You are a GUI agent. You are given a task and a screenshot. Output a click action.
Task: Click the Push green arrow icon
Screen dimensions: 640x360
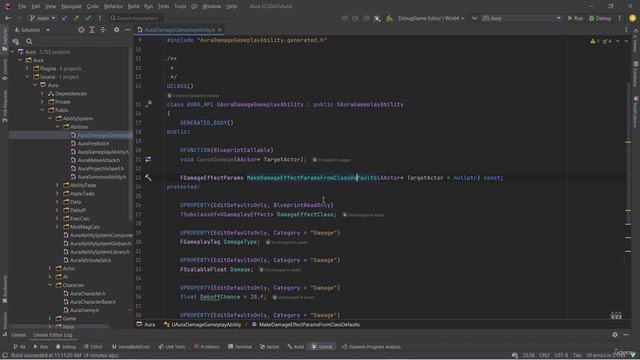(x=76, y=18)
